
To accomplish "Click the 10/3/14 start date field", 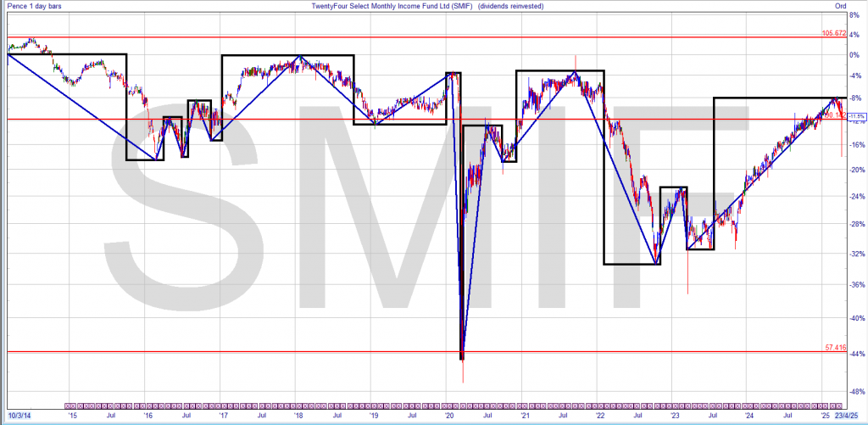I will pos(19,415).
